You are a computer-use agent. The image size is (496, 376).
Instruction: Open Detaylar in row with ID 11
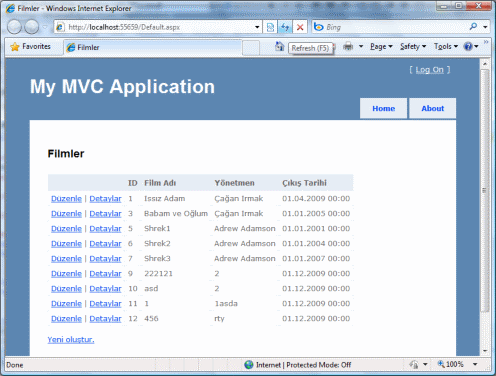pos(105,304)
